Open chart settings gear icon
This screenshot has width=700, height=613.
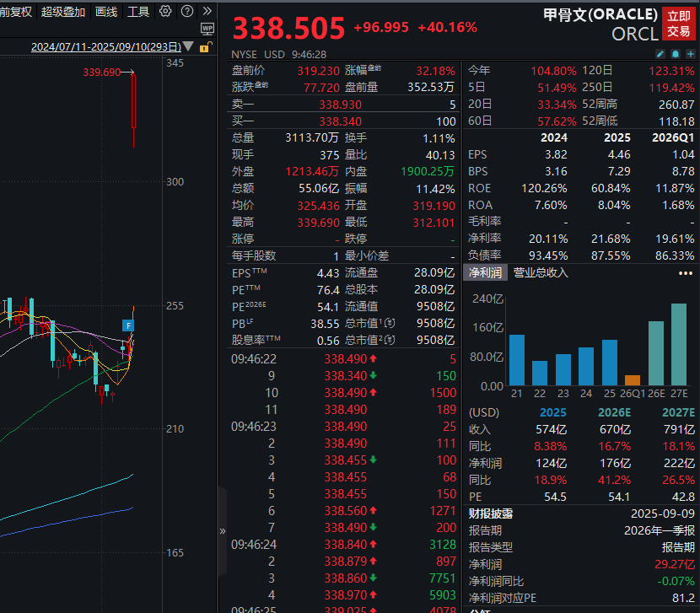165,12
